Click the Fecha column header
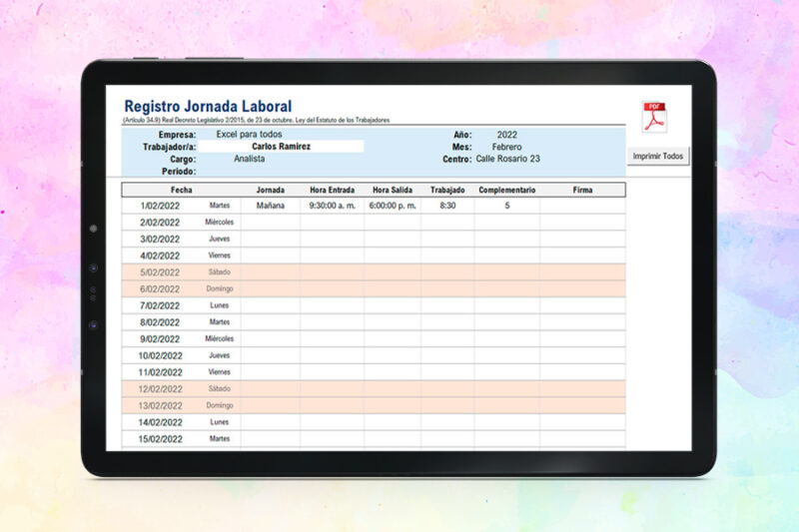The height and width of the screenshot is (532, 799). point(181,190)
